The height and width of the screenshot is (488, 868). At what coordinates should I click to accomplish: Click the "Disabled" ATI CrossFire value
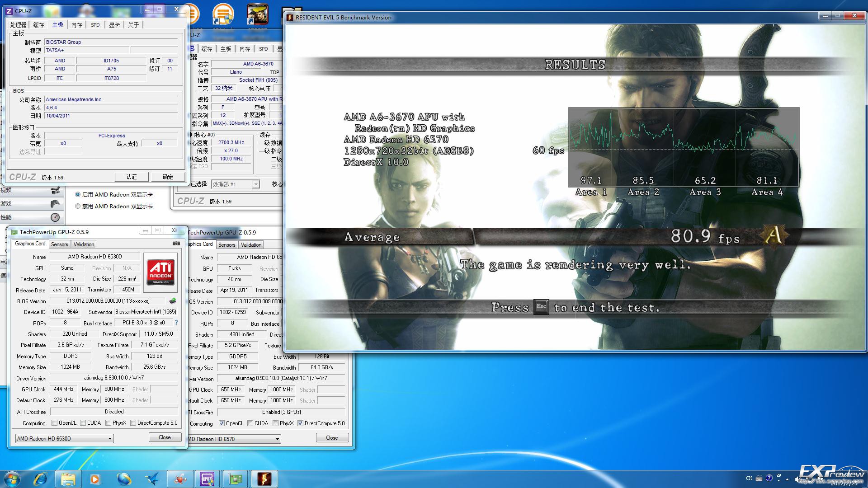114,412
